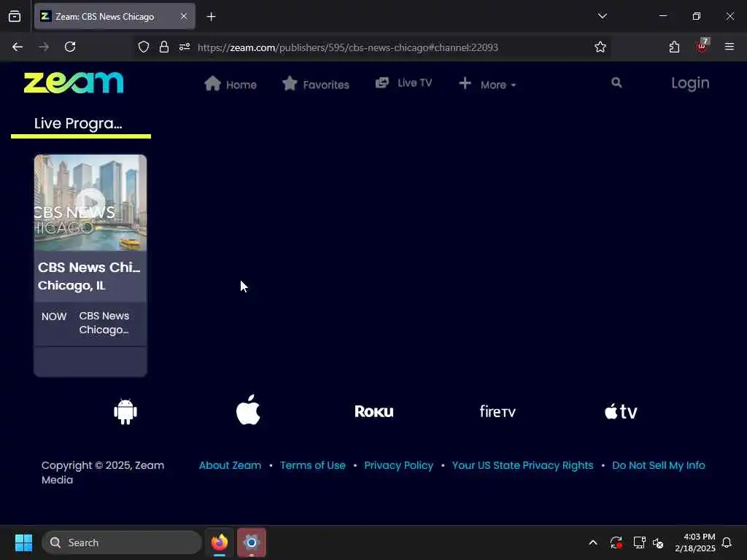Viewport: 747px width, 560px height.
Task: Open the Android app icon link
Action: 125,411
